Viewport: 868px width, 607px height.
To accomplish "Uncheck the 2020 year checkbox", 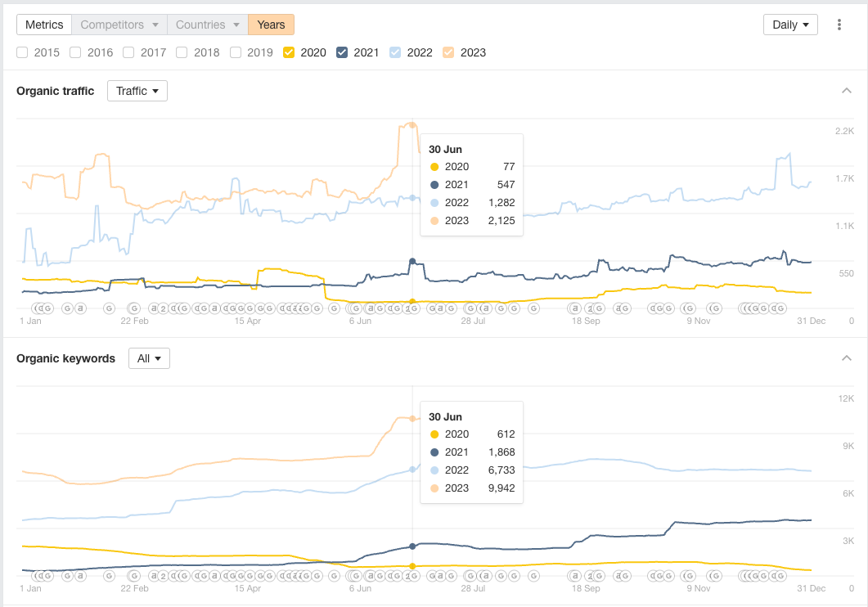I will (x=289, y=52).
